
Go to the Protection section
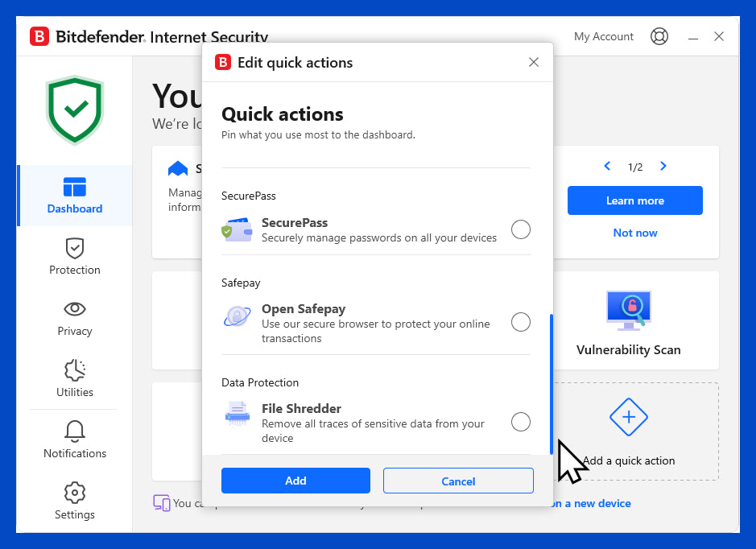(75, 257)
